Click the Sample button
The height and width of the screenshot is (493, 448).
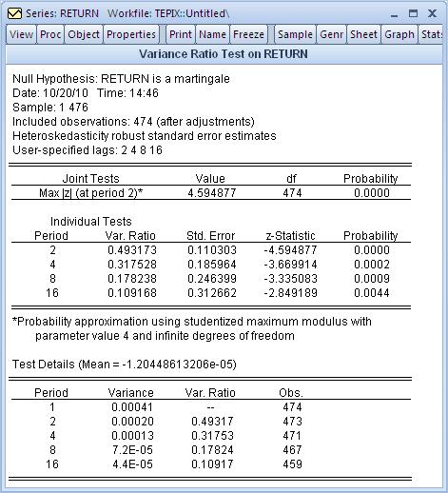coord(295,34)
